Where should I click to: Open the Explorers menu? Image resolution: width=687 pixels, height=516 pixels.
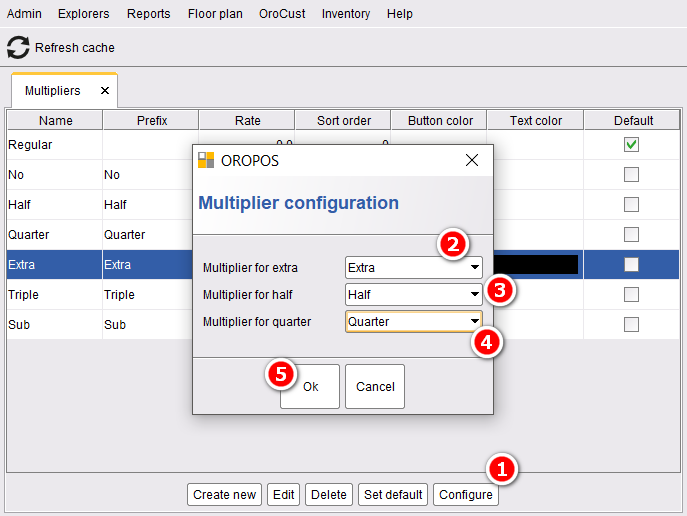click(83, 14)
